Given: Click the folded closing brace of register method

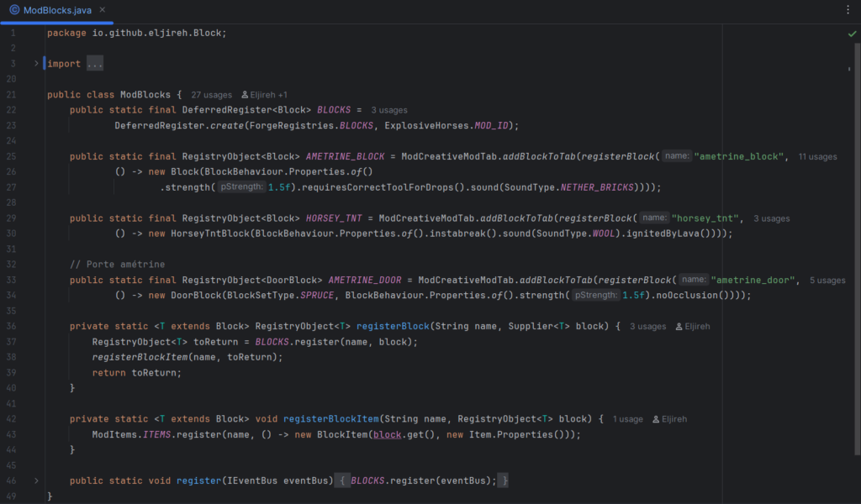Looking at the screenshot, I should (x=502, y=480).
